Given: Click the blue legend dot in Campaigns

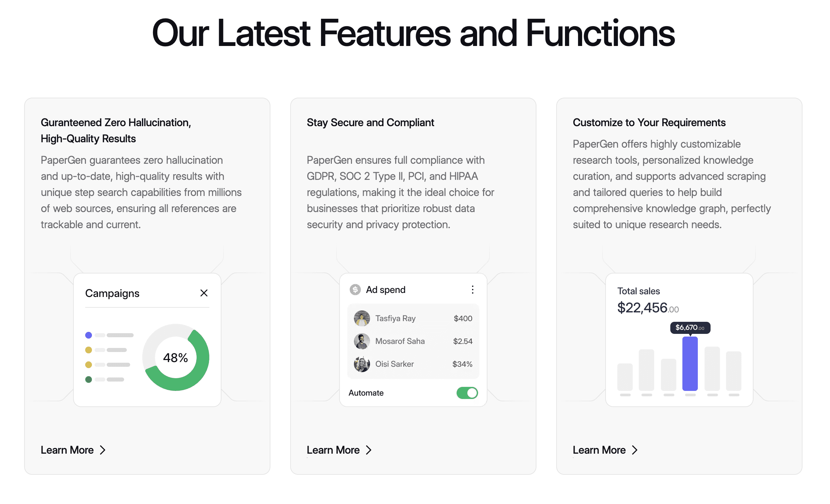Looking at the screenshot, I should (x=89, y=335).
